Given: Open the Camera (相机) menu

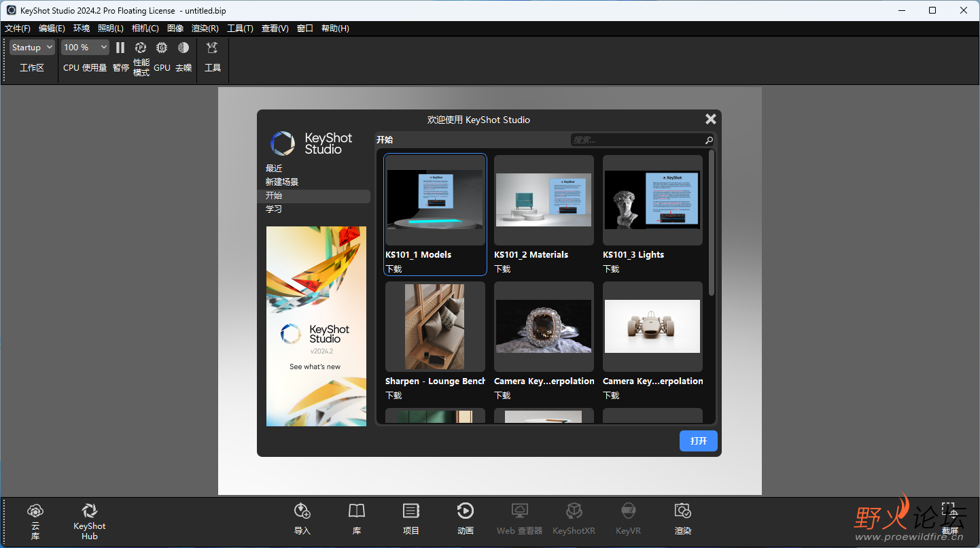Looking at the screenshot, I should 145,29.
